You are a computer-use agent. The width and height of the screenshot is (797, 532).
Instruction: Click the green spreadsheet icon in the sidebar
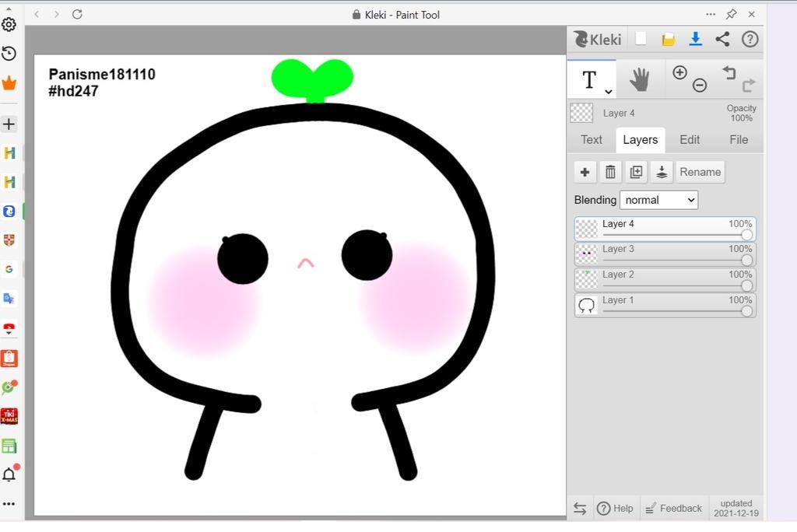coord(9,446)
